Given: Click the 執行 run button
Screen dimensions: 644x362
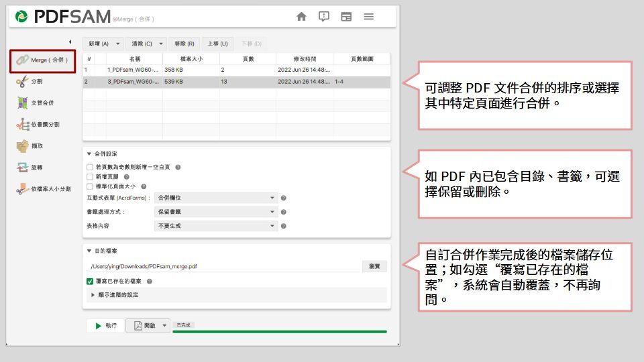Looking at the screenshot, I should click(x=105, y=326).
